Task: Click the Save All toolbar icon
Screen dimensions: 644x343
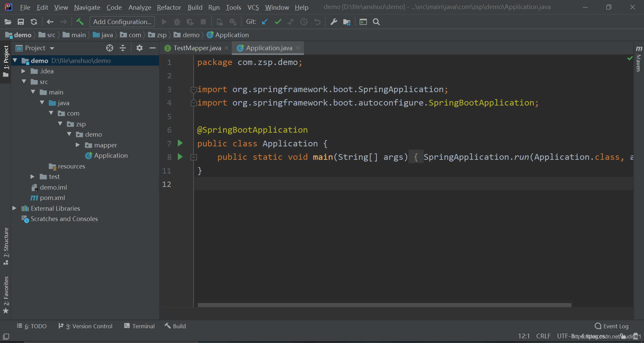Action: click(x=21, y=22)
